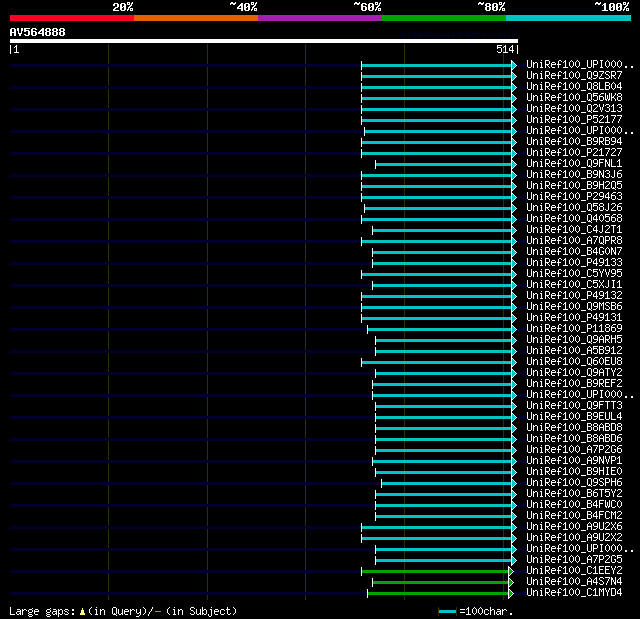The width and height of the screenshot is (640, 619).
Task: Click the 514 end position label
Action: [x=505, y=49]
